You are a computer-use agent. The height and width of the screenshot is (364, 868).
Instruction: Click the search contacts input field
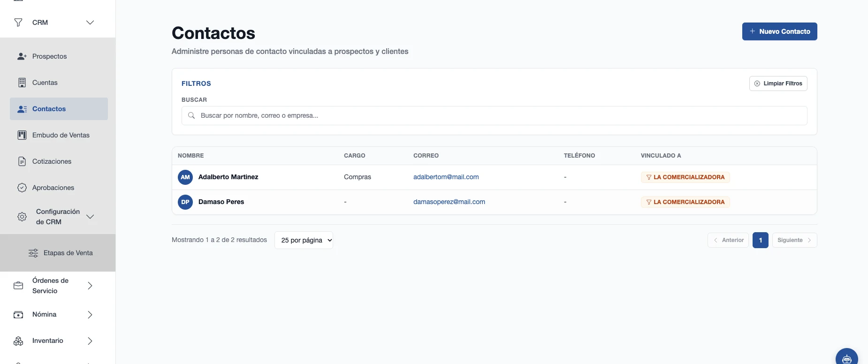pyautogui.click(x=494, y=115)
